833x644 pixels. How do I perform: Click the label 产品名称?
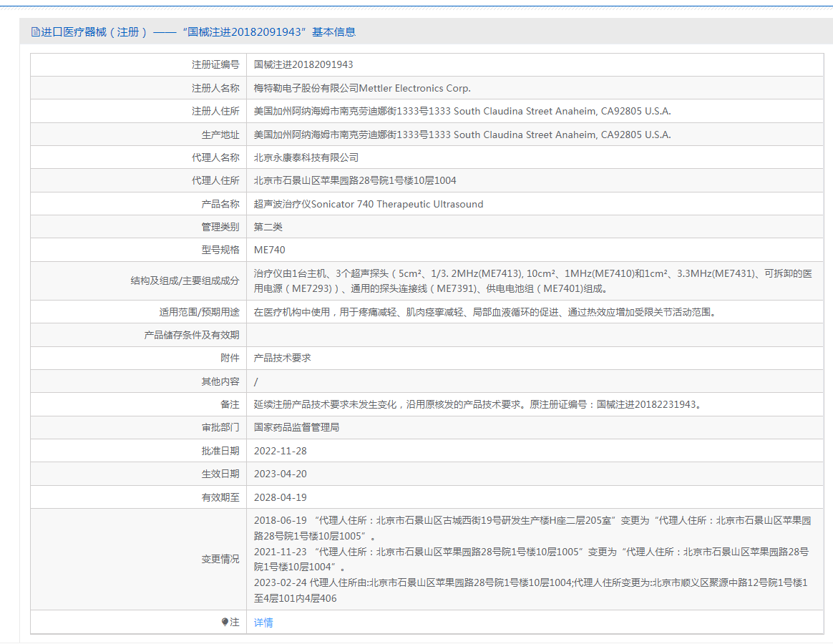(x=220, y=204)
